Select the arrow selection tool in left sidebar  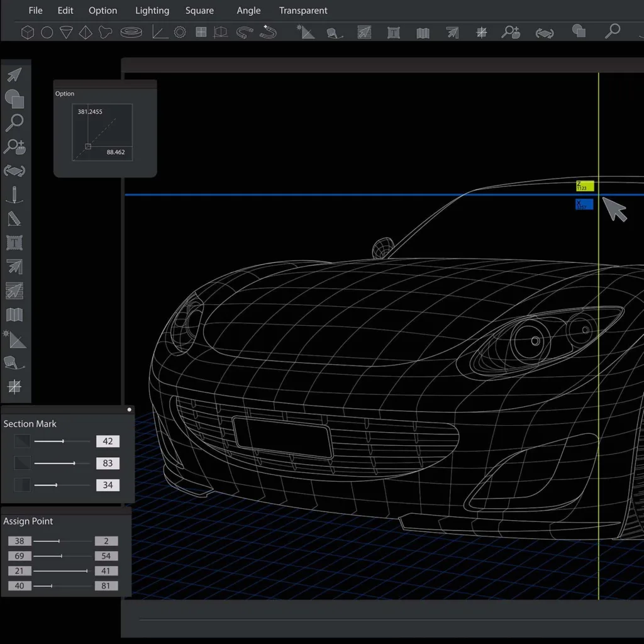pyautogui.click(x=14, y=75)
